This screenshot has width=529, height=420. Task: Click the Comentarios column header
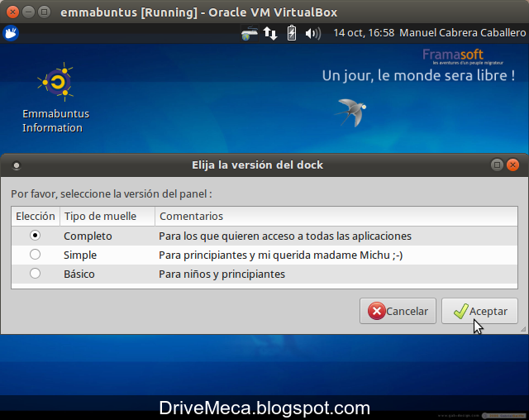tap(336, 217)
